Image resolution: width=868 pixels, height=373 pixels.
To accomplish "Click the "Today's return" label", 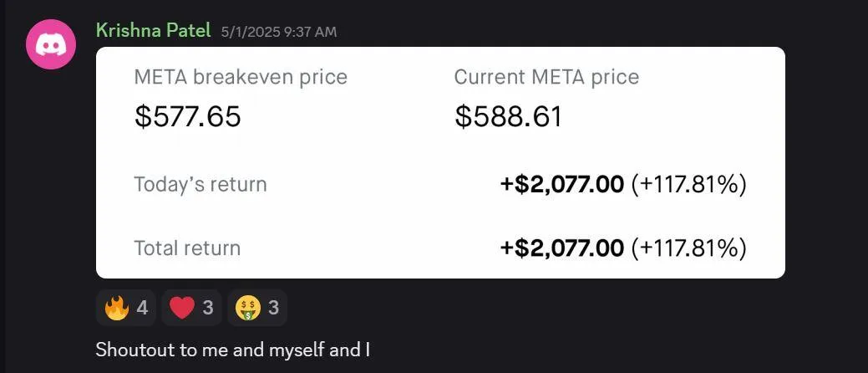I will 201,184.
